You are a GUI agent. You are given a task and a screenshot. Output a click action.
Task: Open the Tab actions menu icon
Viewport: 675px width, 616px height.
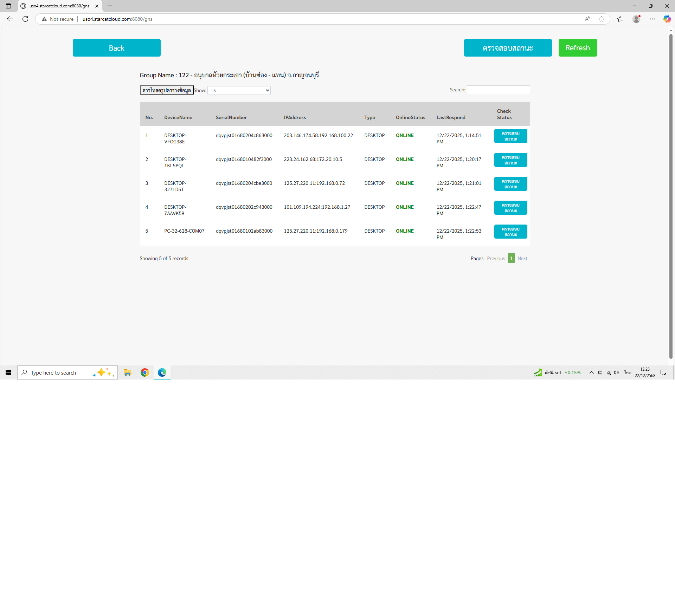tap(8, 6)
